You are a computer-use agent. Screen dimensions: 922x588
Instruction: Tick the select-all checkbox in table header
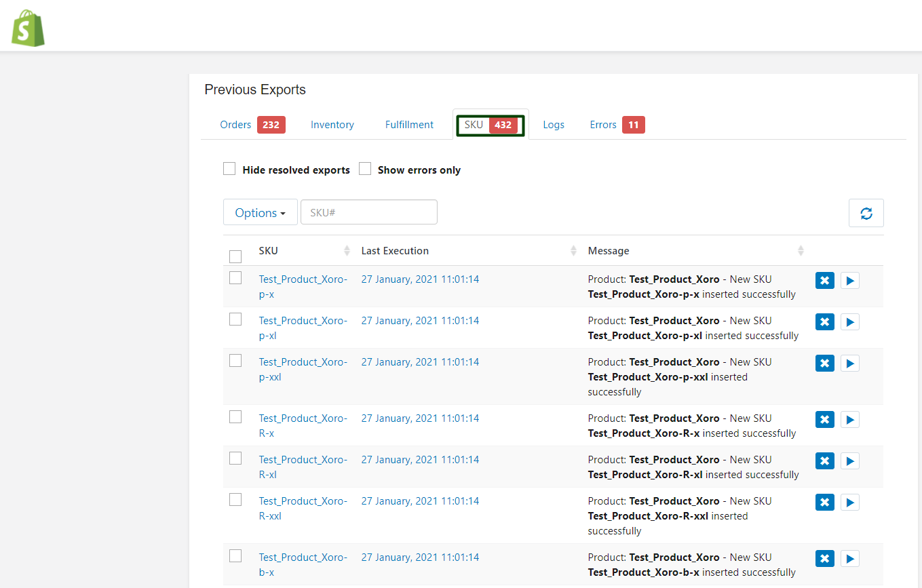coord(235,256)
